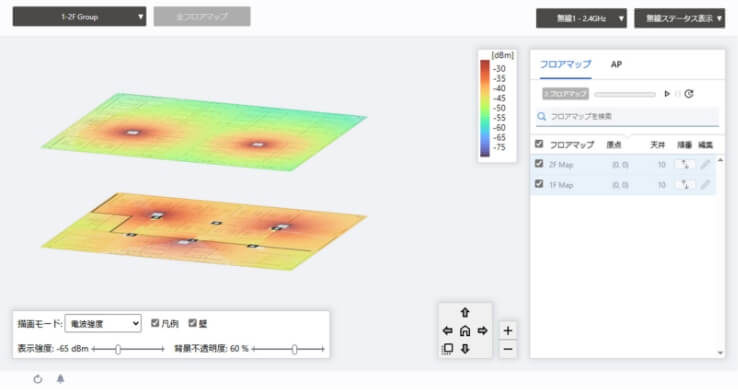Image resolution: width=738 pixels, height=390 pixels.
Task: Toggle the 凡例 legend checkbox
Action: (155, 323)
